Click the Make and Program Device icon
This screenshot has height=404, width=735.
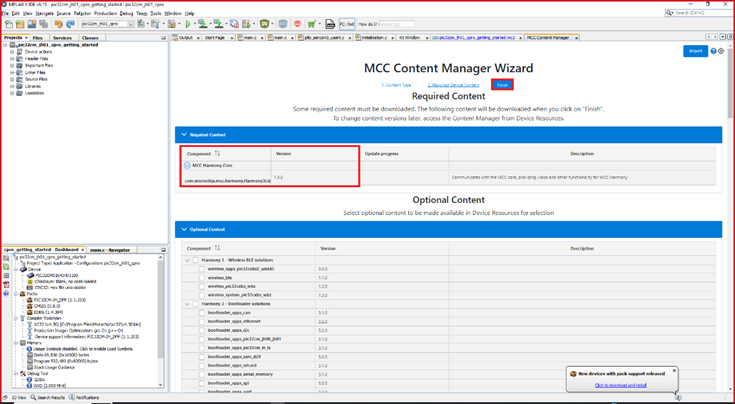(202, 23)
